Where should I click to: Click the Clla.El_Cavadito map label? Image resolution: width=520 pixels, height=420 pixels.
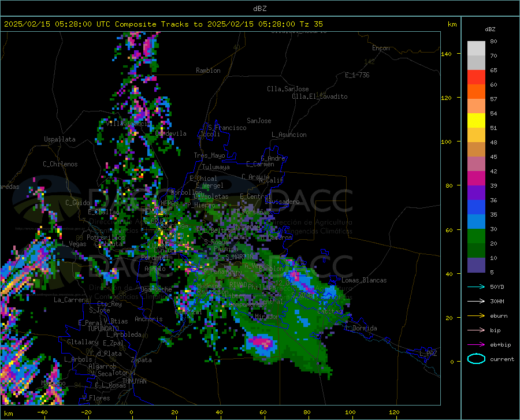point(320,96)
